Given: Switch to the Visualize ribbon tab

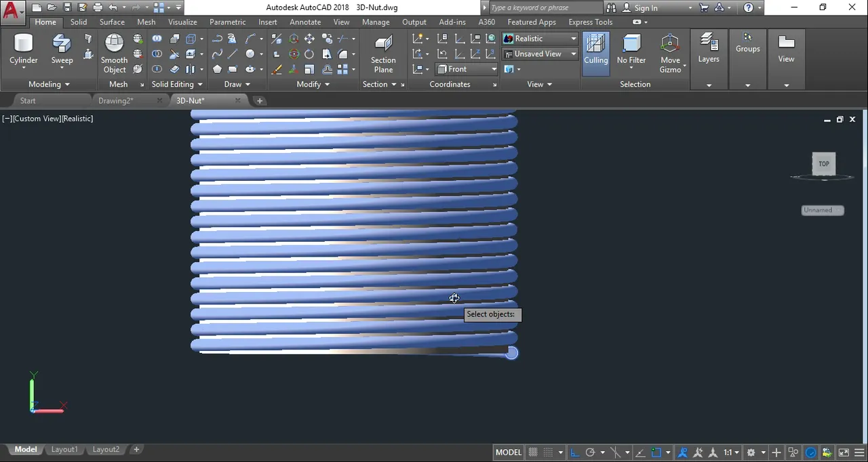Looking at the screenshot, I should point(182,22).
